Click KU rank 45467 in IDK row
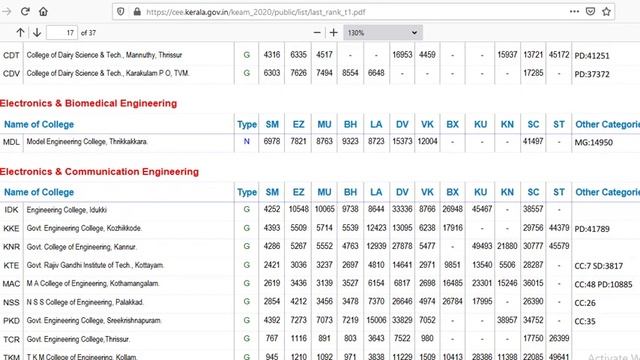The width and height of the screenshot is (640, 360). pyautogui.click(x=482, y=209)
